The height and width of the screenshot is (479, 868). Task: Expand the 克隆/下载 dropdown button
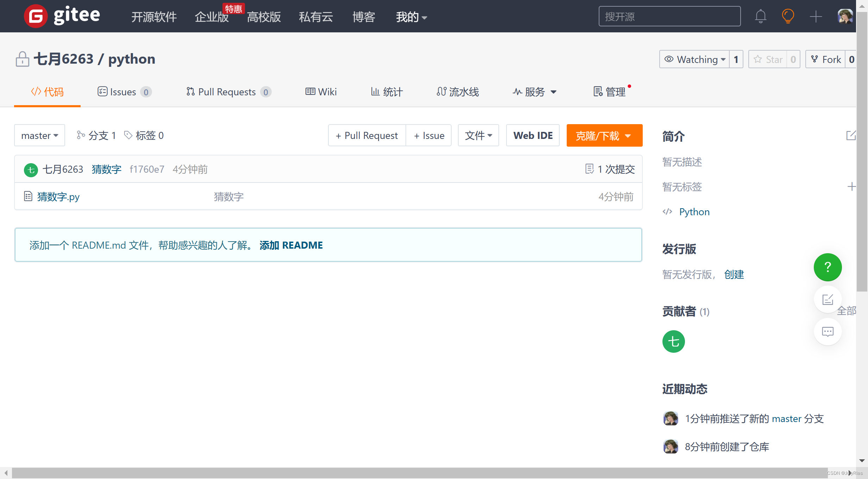[x=604, y=135]
